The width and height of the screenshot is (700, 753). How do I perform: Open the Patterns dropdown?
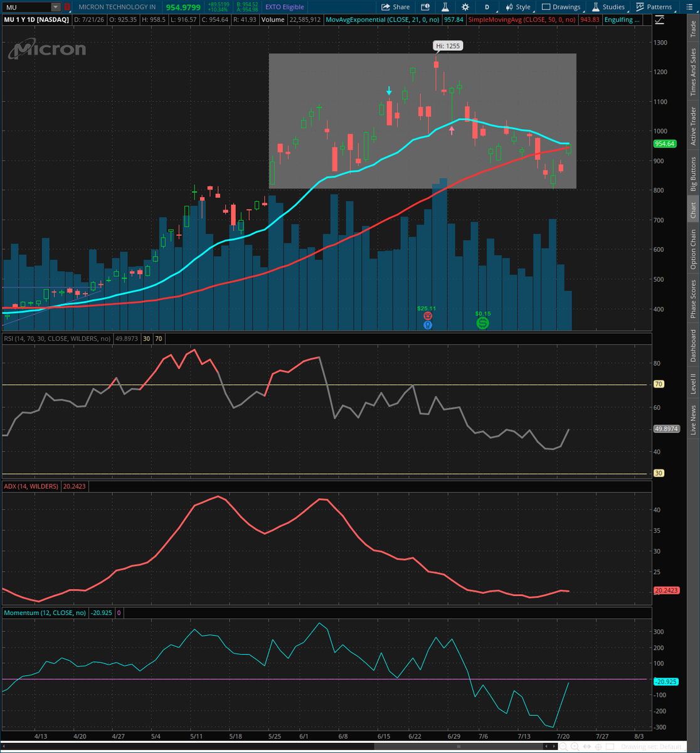[654, 7]
